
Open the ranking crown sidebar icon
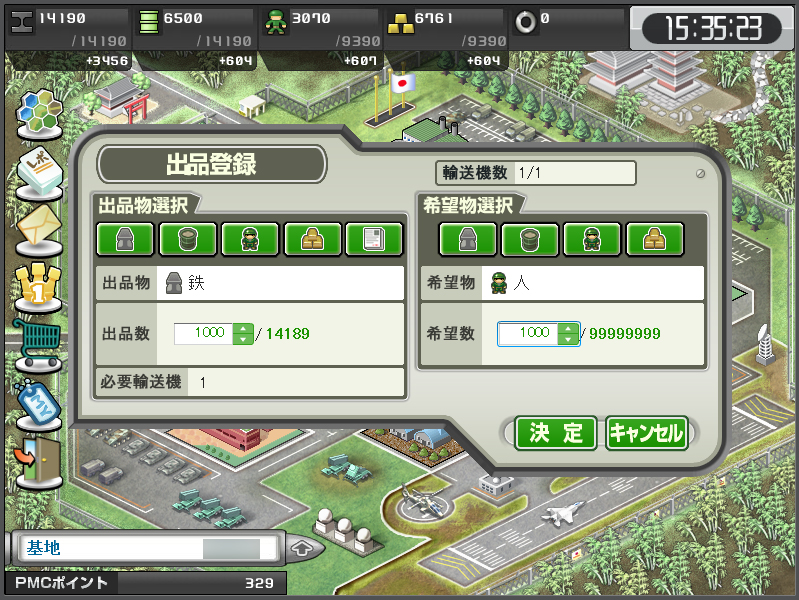click(x=38, y=286)
